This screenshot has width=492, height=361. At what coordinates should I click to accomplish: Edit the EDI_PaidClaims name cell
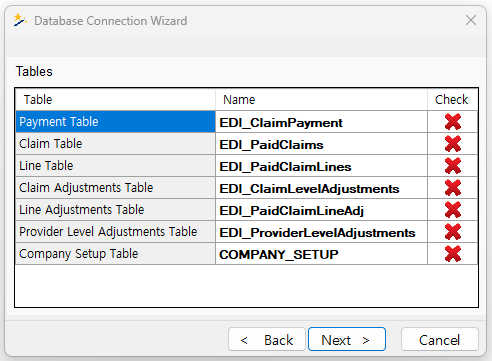[x=321, y=144]
